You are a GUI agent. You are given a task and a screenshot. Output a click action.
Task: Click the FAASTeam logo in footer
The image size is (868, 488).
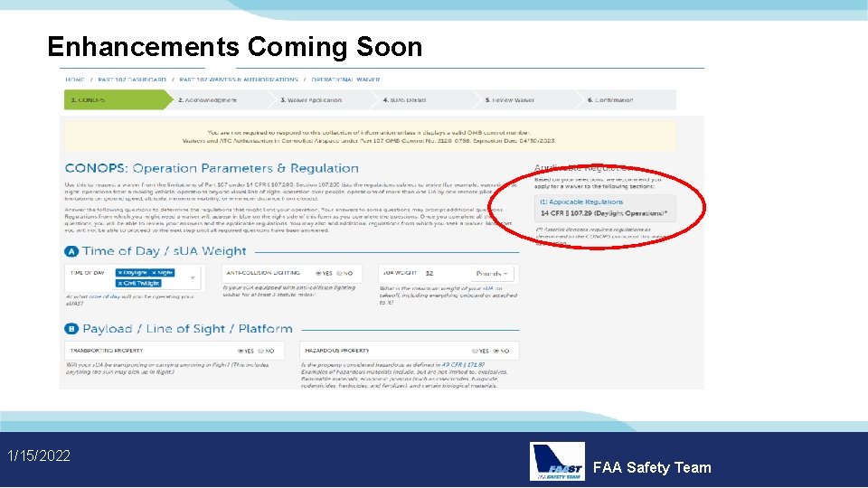(x=557, y=461)
